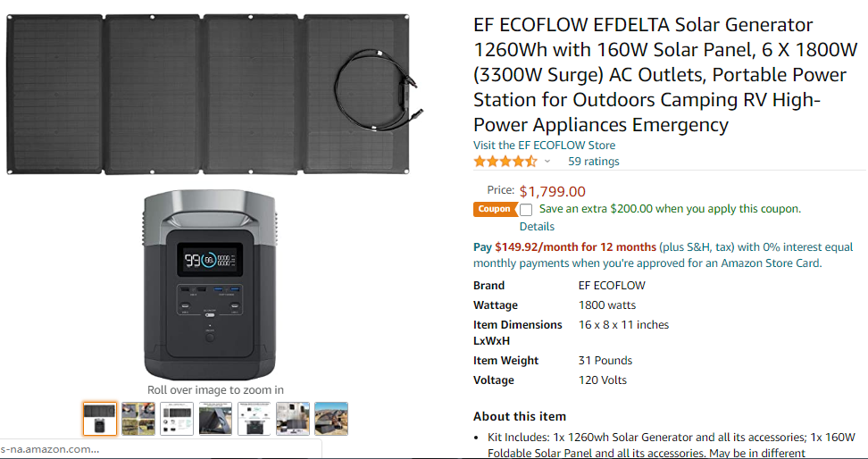
Task: Click the $1,799.00 price
Action: tap(552, 191)
